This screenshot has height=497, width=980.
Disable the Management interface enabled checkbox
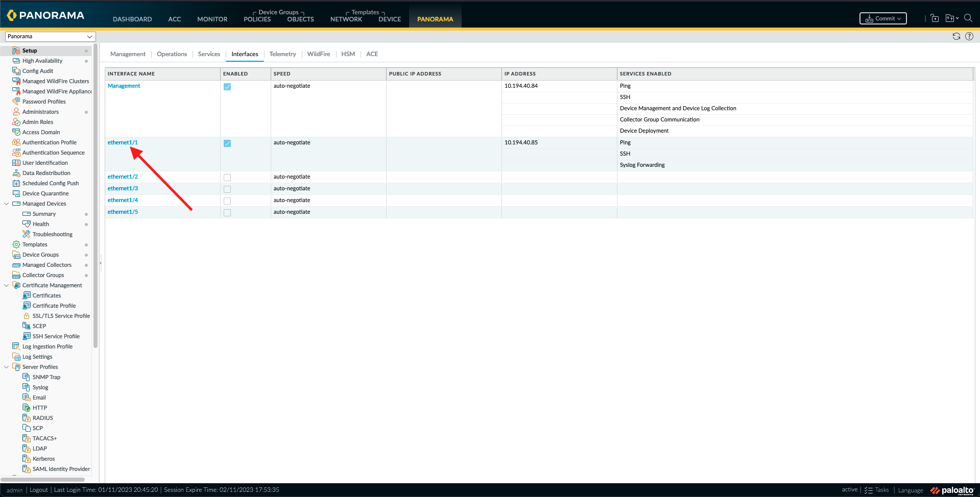pyautogui.click(x=227, y=87)
